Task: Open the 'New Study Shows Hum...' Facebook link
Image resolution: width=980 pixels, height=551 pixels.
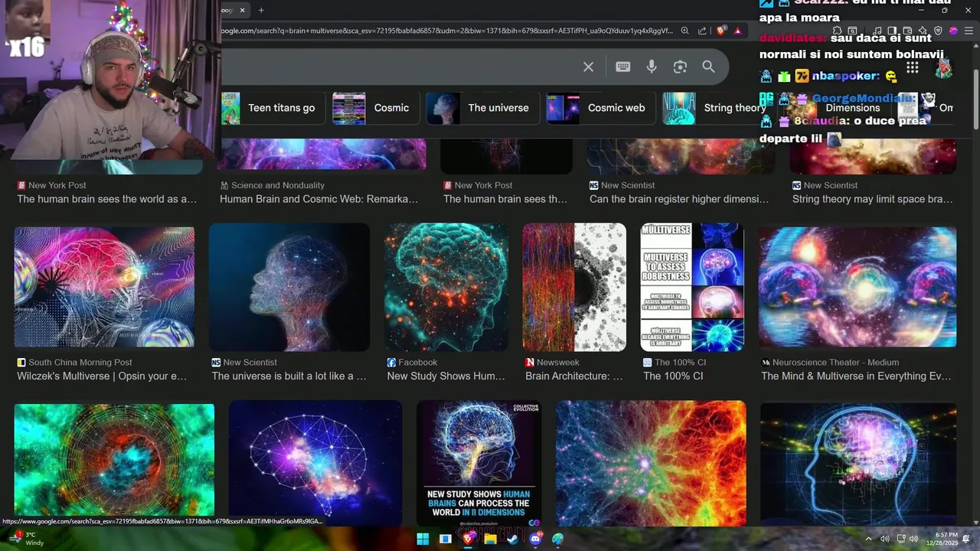Action: point(446,377)
